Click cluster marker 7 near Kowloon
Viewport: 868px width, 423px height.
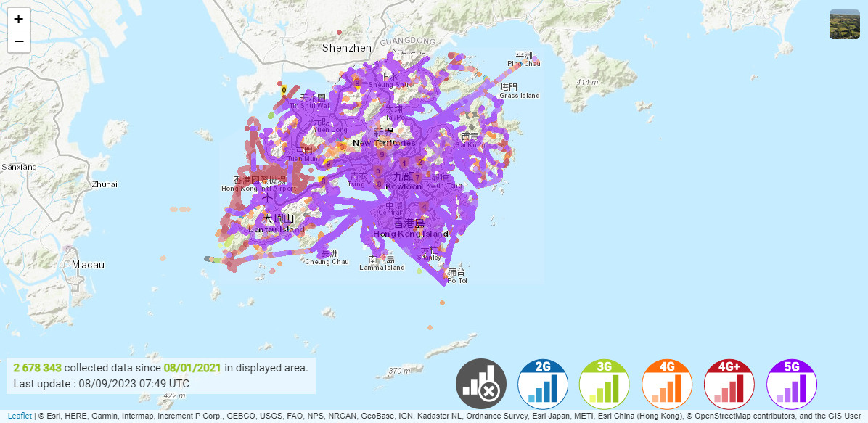417,178
